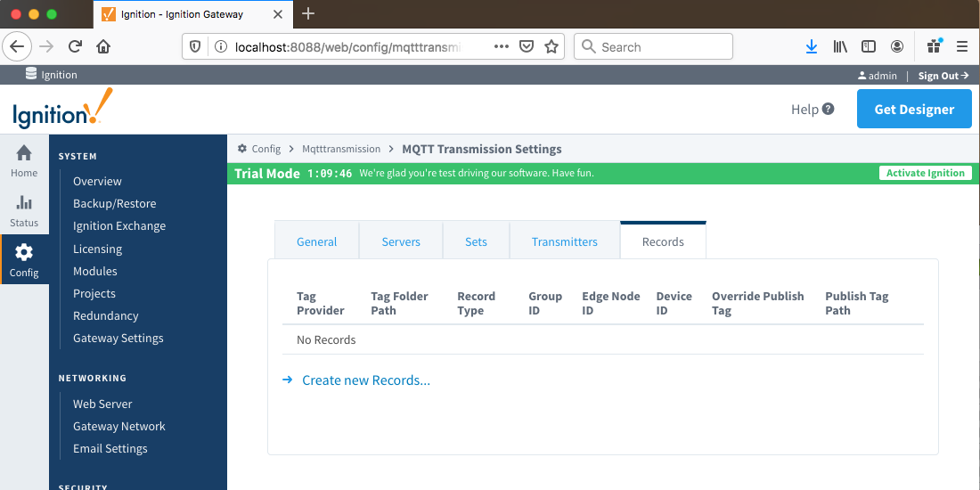The image size is (980, 490).
Task: Open Ignition Exchange page
Action: [x=119, y=226]
